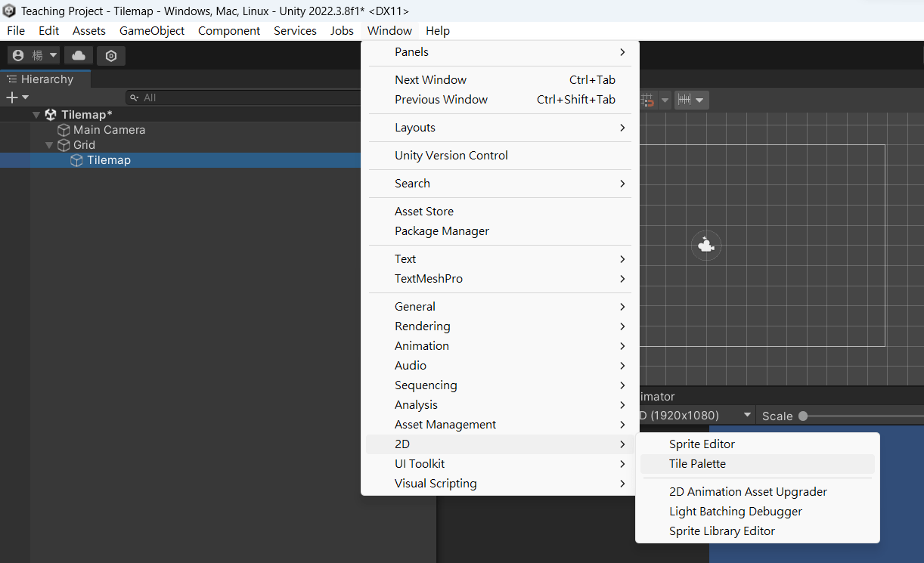The width and height of the screenshot is (924, 563).
Task: Click the Tilemap scene row
Action: pyautogui.click(x=181, y=115)
